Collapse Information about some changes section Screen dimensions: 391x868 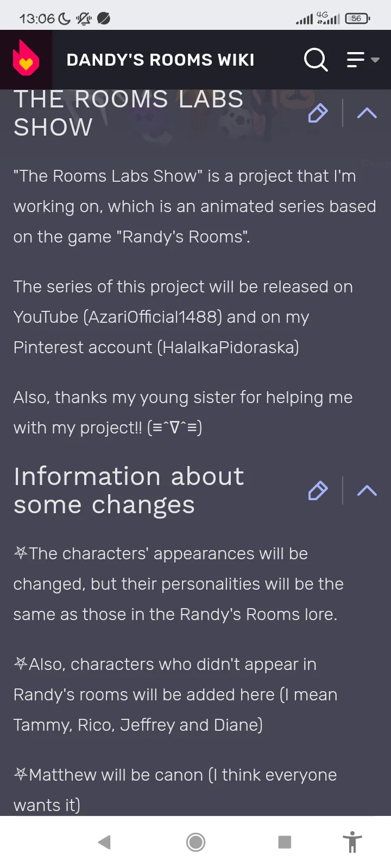pos(367,490)
